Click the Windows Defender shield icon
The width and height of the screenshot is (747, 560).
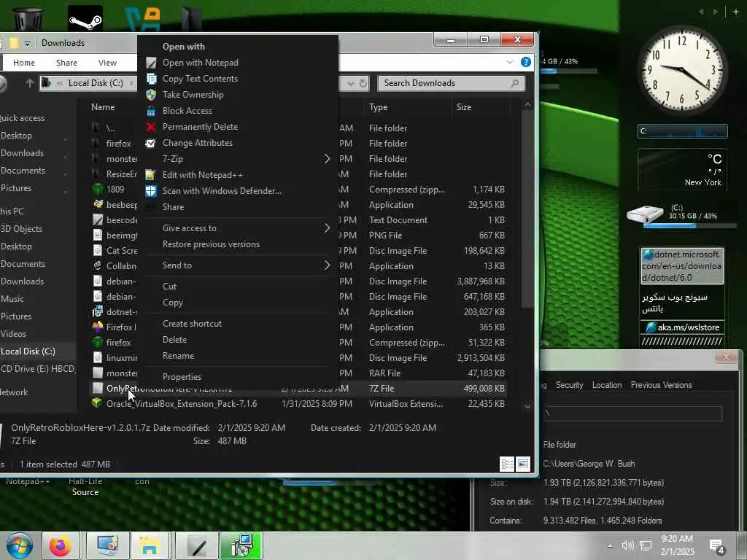tap(151, 190)
